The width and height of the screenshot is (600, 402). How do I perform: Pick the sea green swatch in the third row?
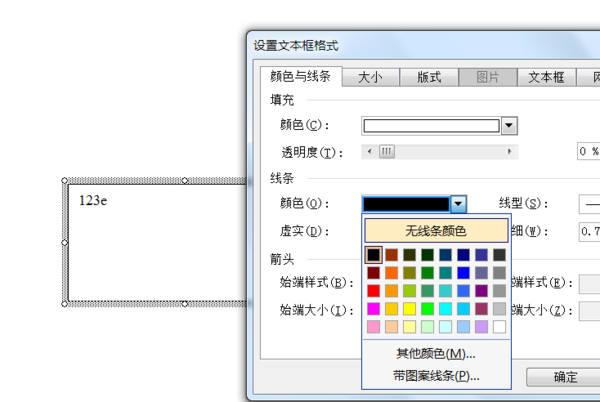pos(427,291)
